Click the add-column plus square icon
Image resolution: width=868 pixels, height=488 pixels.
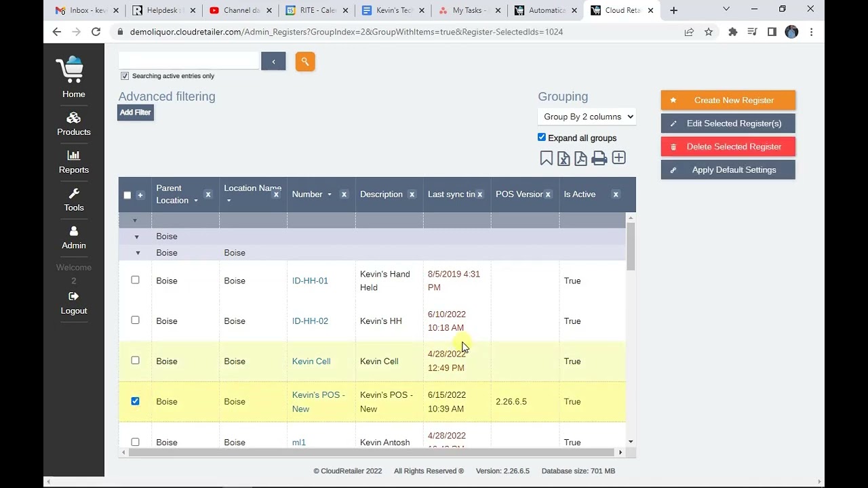pyautogui.click(x=618, y=158)
